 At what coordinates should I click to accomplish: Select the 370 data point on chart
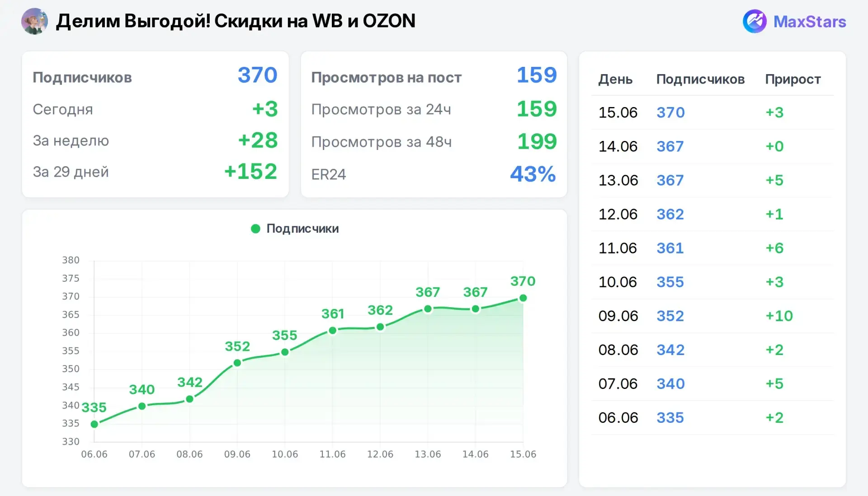coord(523,298)
